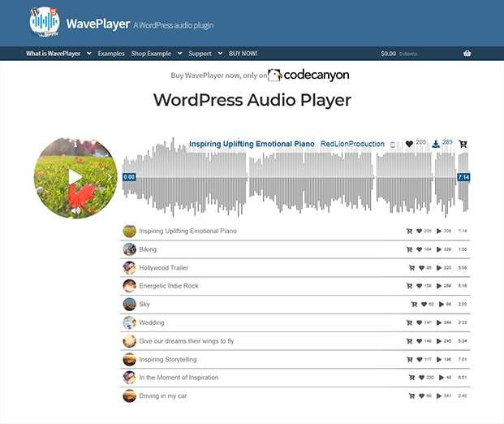Screen dimensions: 504x424
Task: Expand the Support submenu arrow
Action: tap(220, 54)
